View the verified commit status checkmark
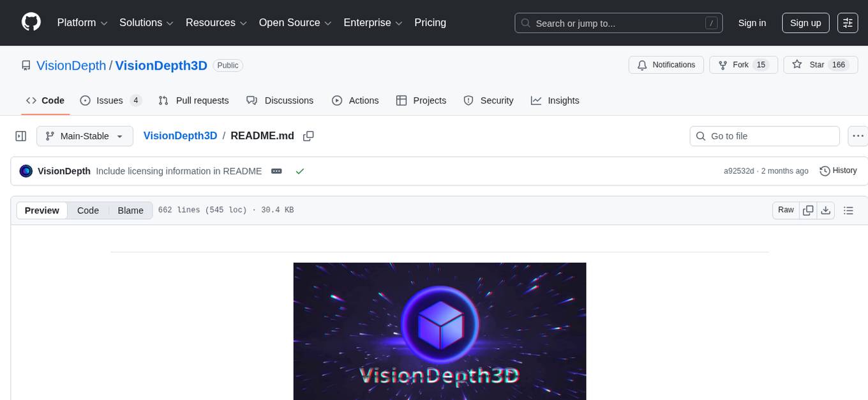868x400 pixels. coord(300,171)
